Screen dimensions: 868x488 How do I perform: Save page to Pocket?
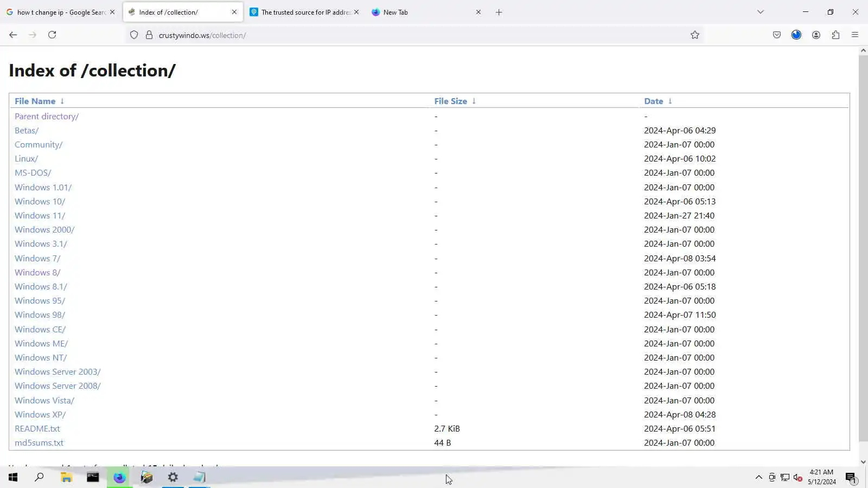tap(777, 35)
